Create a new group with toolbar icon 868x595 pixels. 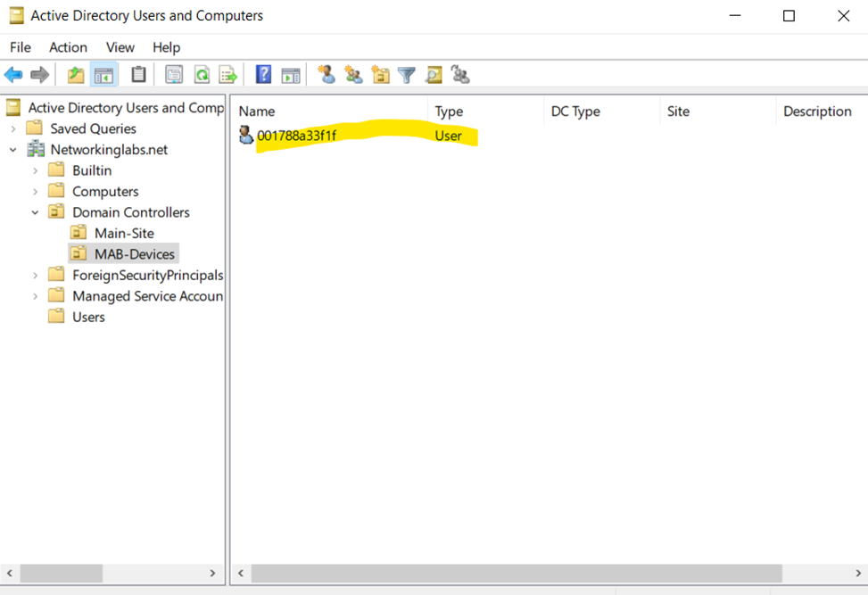pyautogui.click(x=353, y=74)
